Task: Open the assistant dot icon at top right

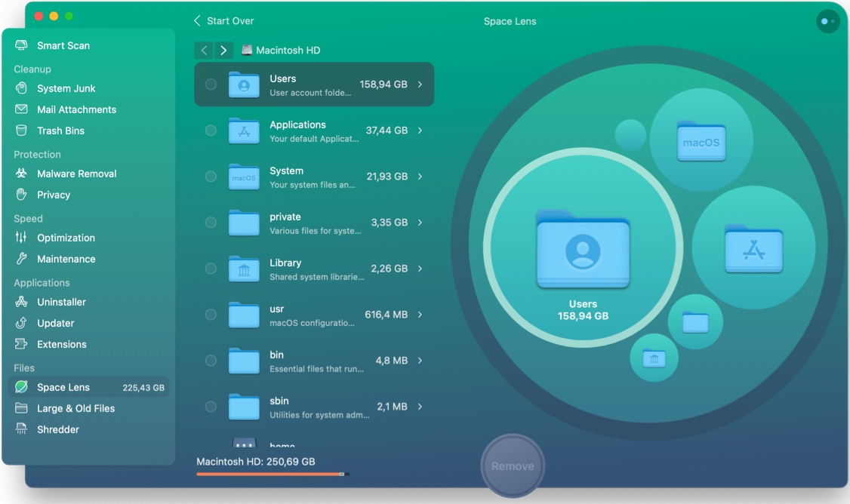Action: (828, 21)
